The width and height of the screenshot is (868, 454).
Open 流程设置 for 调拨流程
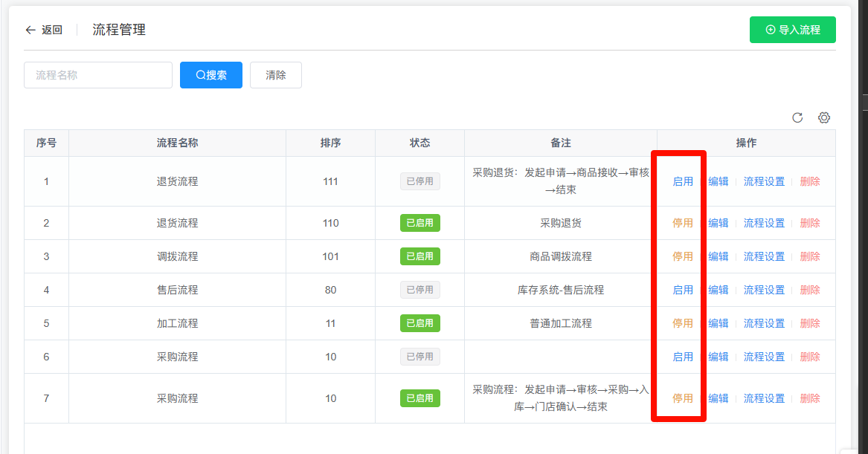[764, 256]
